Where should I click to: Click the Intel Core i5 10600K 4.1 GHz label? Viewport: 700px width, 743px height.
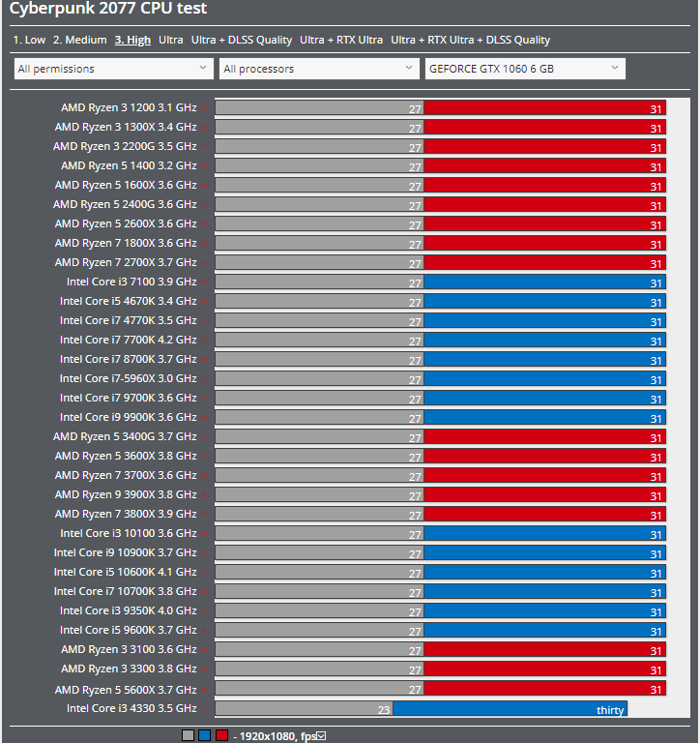tap(126, 573)
